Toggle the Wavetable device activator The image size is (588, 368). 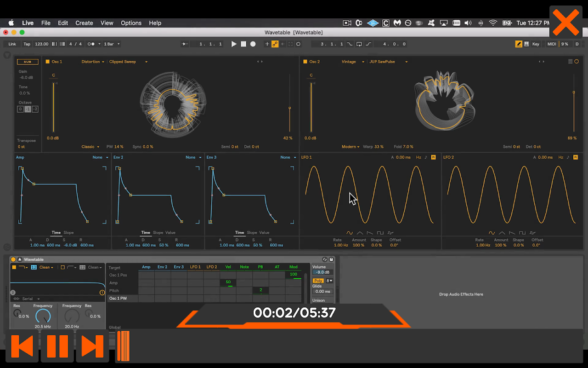coord(13,259)
